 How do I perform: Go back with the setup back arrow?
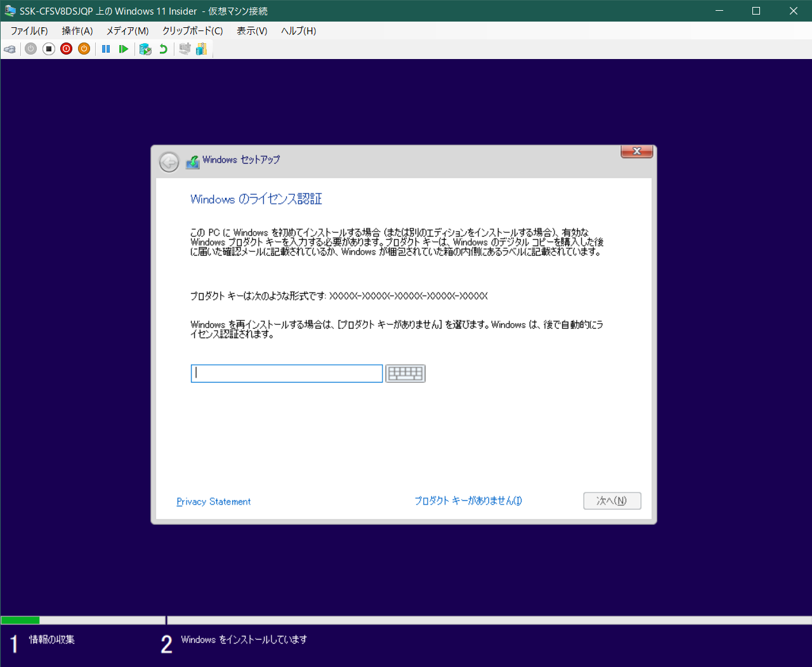tap(169, 162)
